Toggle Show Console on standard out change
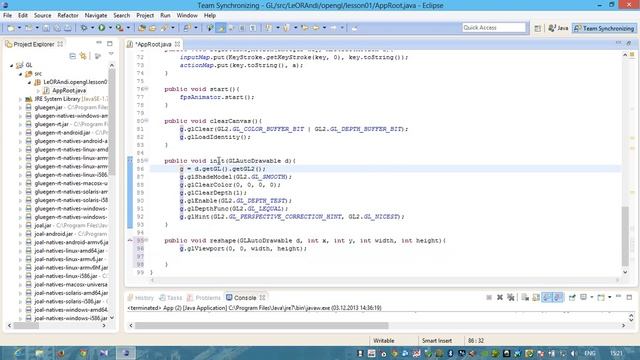 tap(547, 298)
